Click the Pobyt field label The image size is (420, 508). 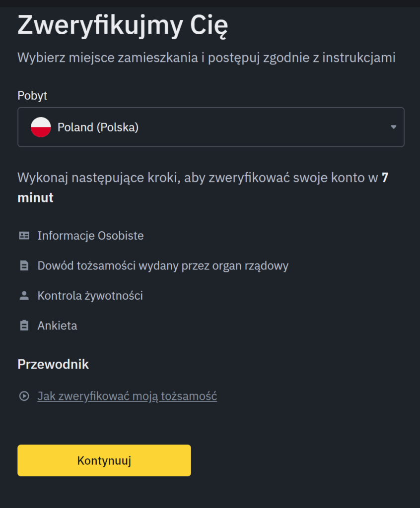click(x=32, y=96)
